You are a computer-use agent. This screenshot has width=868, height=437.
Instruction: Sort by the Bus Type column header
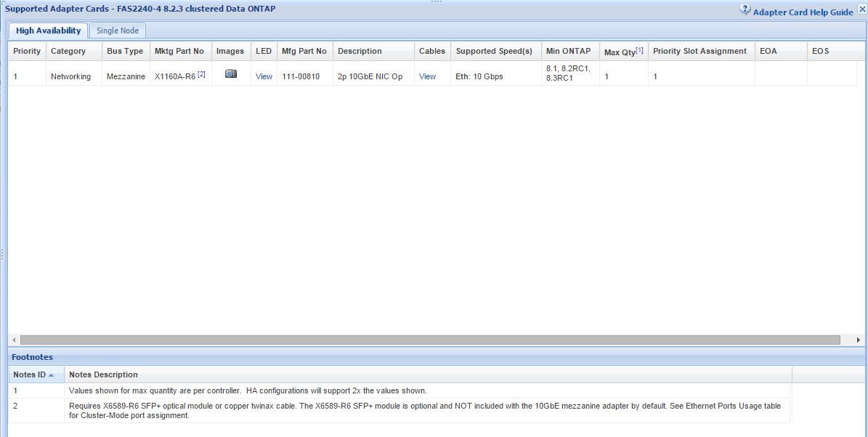125,51
